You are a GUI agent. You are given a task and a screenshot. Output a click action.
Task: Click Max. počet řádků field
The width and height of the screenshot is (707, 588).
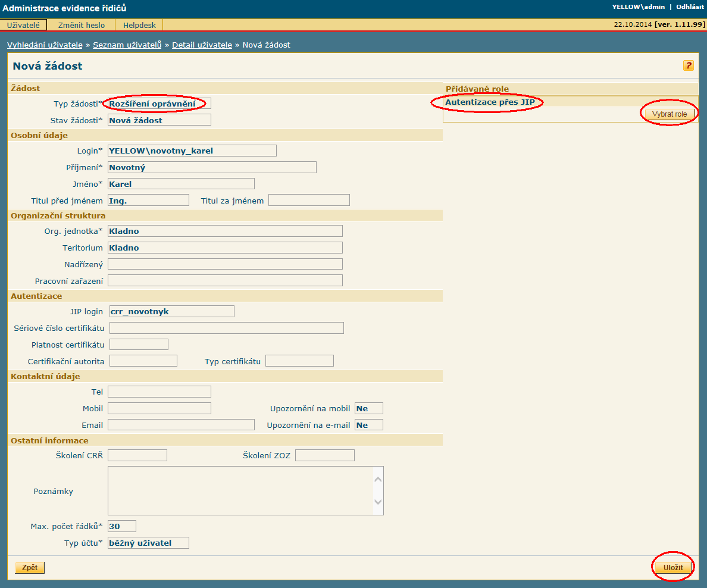[122, 526]
